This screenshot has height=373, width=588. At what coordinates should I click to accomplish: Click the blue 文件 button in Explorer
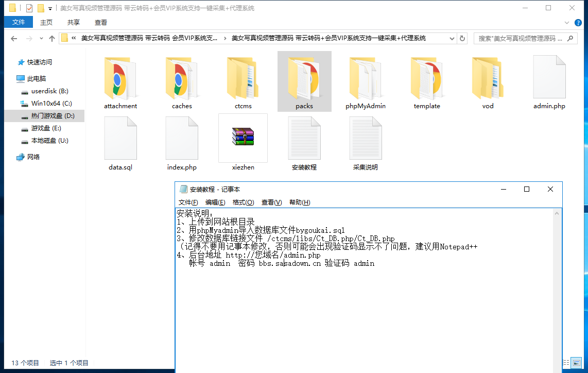pyautogui.click(x=19, y=22)
